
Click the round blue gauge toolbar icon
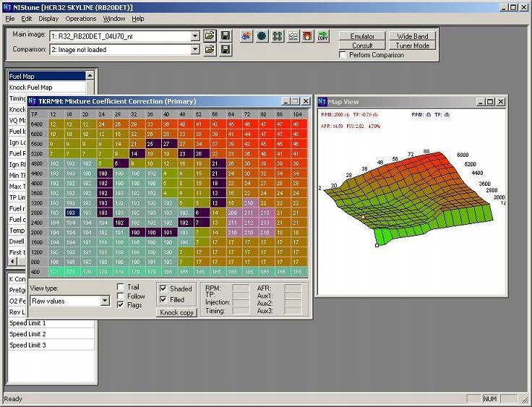tap(262, 36)
